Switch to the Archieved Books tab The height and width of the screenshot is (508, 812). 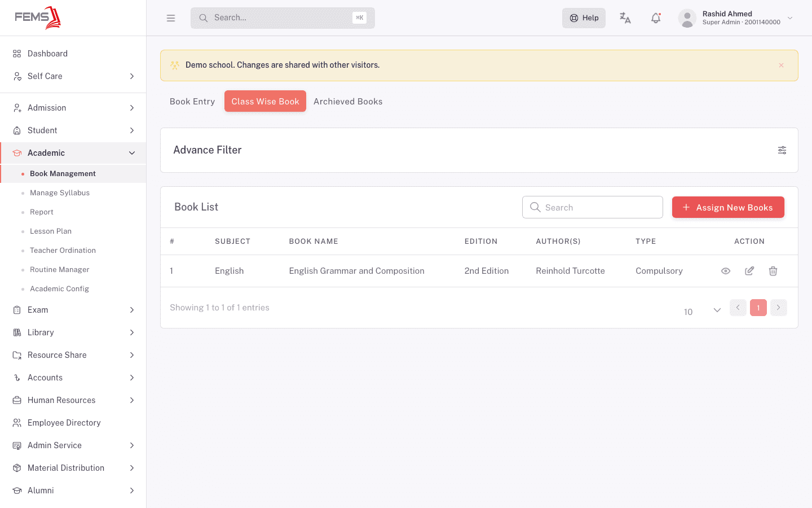click(x=348, y=102)
